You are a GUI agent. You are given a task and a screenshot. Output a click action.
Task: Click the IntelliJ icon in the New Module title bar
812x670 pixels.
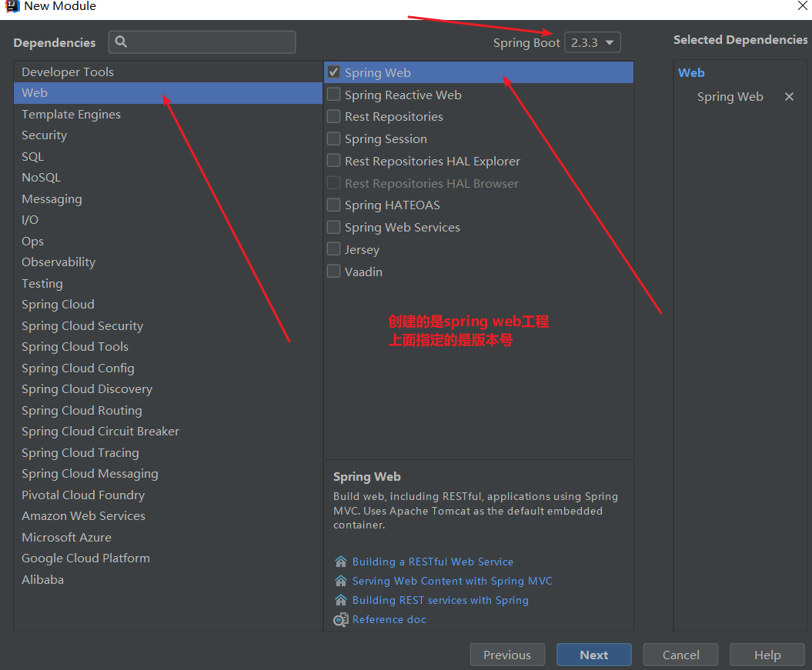[x=12, y=6]
